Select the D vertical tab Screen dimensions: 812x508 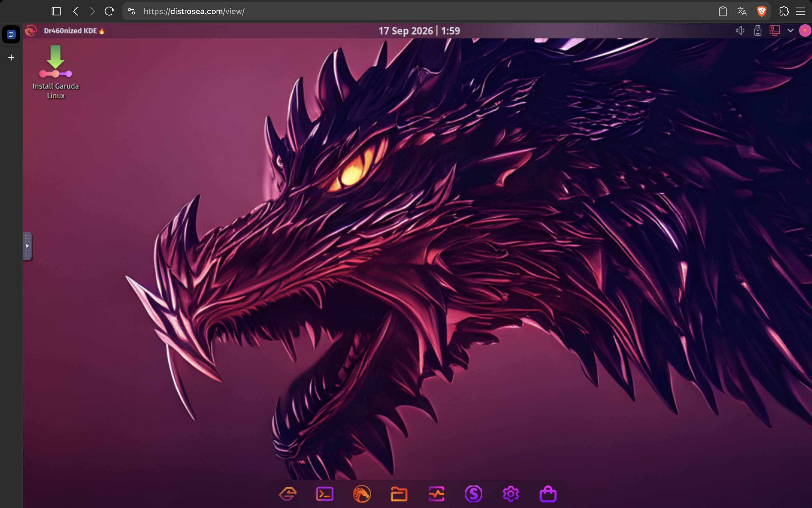click(11, 34)
